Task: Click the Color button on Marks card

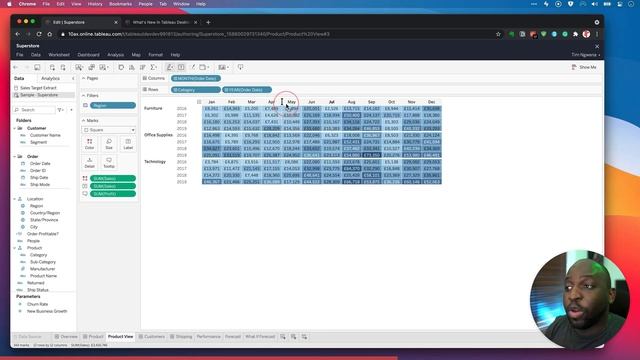Action: click(x=89, y=144)
